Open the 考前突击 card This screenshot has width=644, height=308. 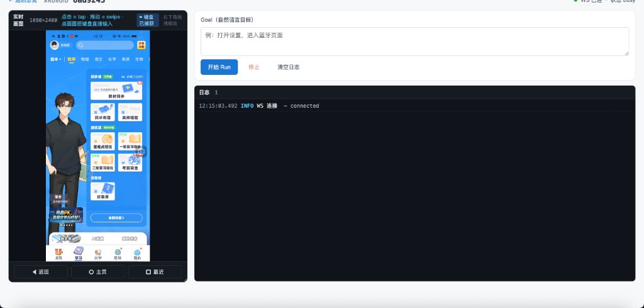coord(130,163)
